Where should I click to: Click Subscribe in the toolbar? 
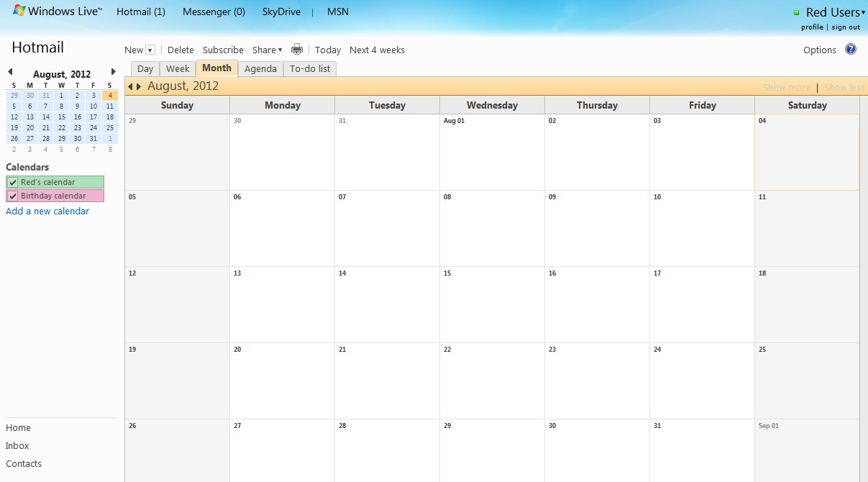pyautogui.click(x=223, y=50)
